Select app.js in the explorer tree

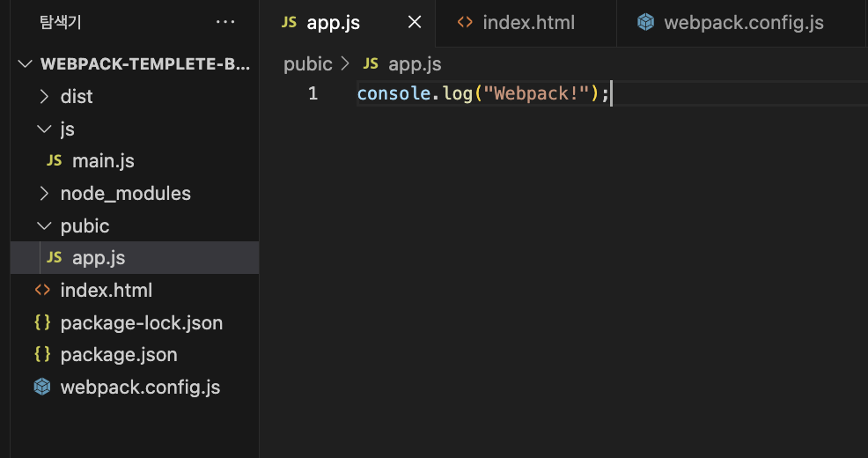pyautogui.click(x=135, y=257)
